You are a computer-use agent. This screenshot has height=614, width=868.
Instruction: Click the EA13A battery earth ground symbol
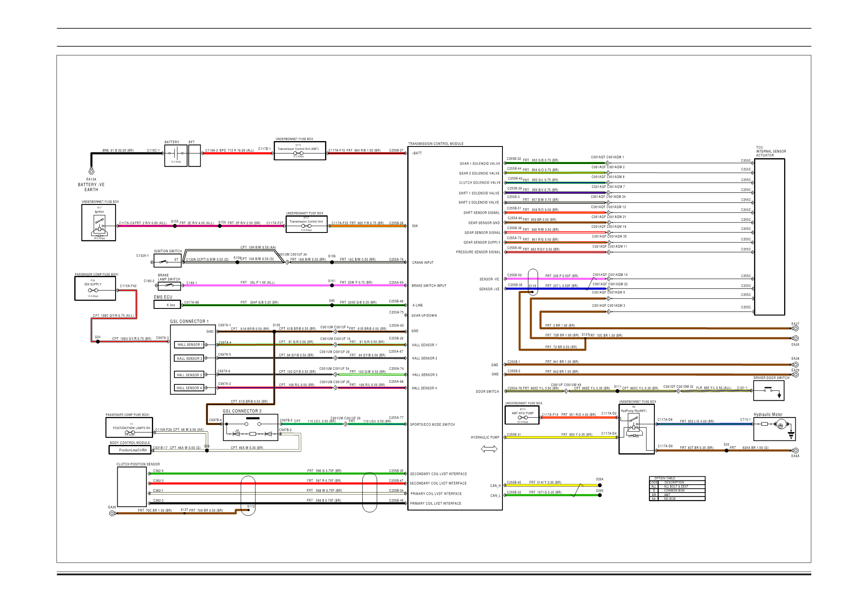click(91, 172)
